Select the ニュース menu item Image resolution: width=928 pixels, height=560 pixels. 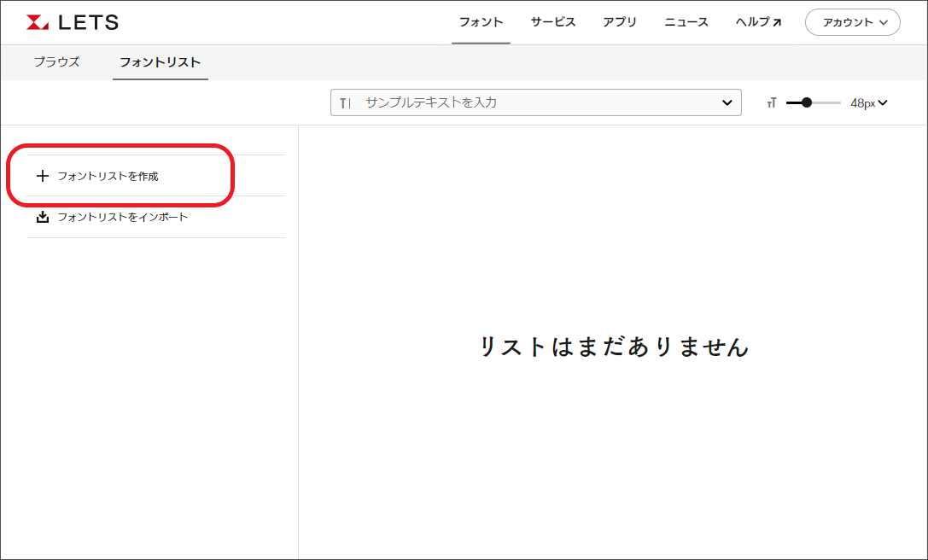pyautogui.click(x=686, y=22)
